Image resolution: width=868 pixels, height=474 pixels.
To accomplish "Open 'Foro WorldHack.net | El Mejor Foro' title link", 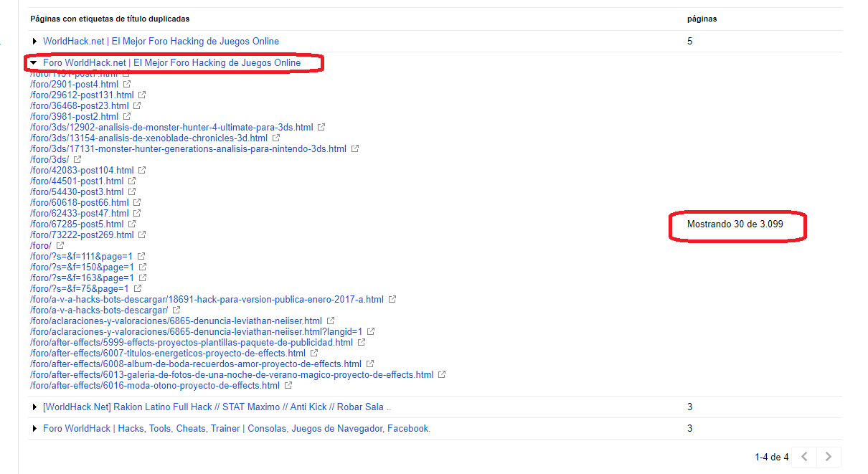I will 171,63.
